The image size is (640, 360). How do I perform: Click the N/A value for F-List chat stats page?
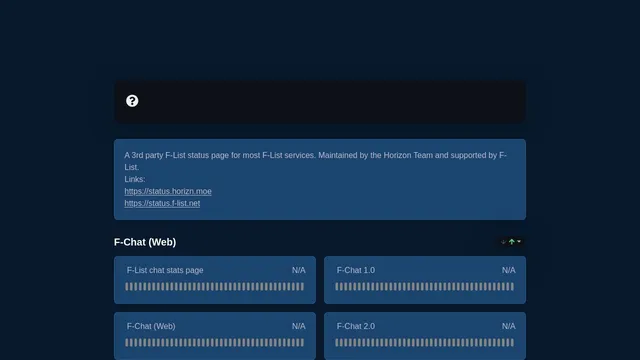(x=298, y=270)
